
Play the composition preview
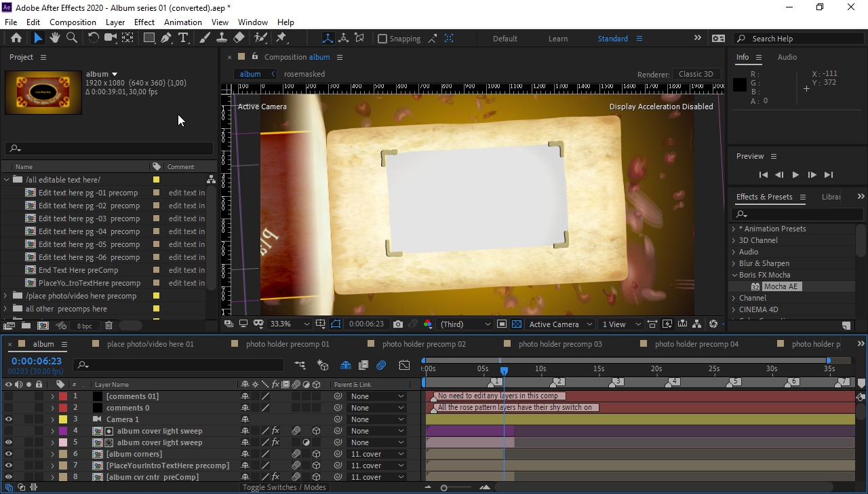tap(795, 174)
